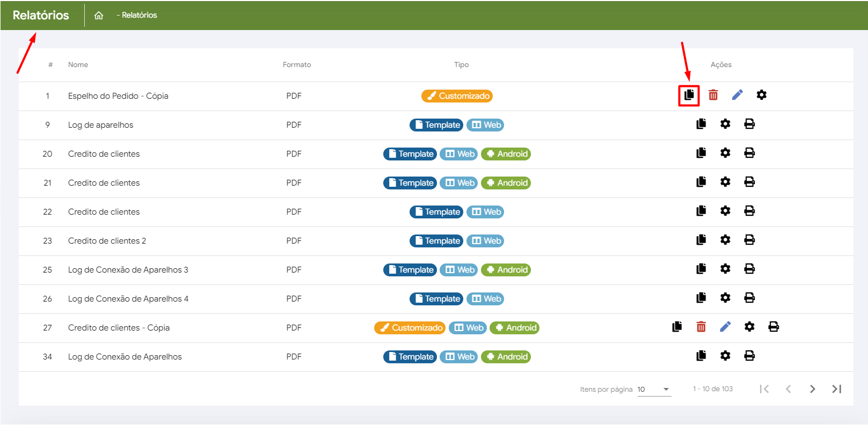Image resolution: width=868 pixels, height=425 pixels.
Task: Edit the Espelho do Pedido - Cópia report
Action: pos(737,96)
